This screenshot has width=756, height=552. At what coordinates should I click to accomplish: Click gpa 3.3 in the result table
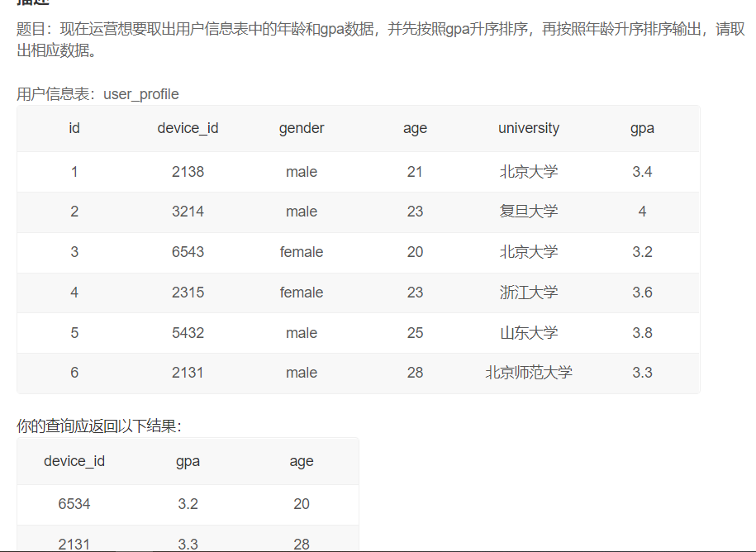188,545
